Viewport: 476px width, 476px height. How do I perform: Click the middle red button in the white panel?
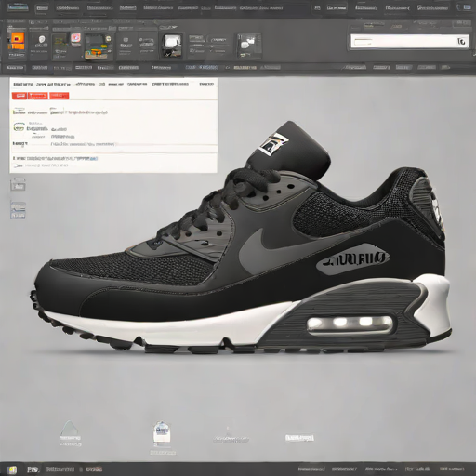(38, 96)
